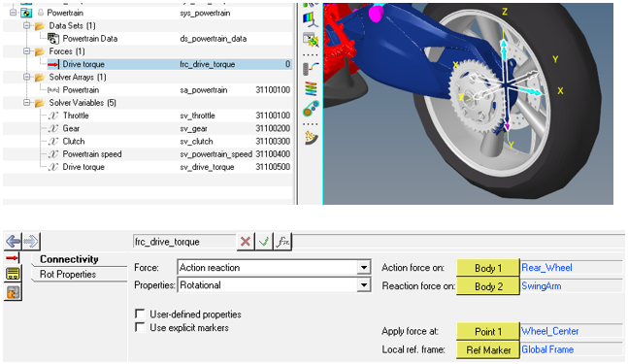This screenshot has width=628, height=364.
Task: Select the contour plot toolbar icon
Action: 311,18
